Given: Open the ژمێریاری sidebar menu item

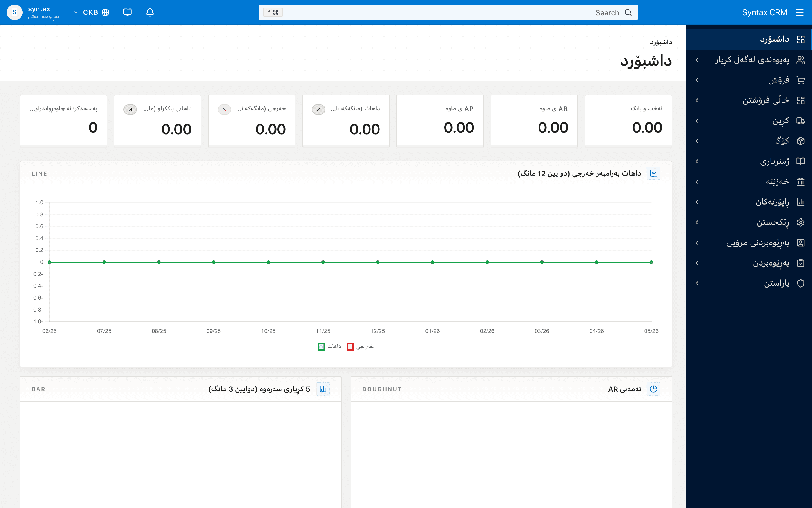Looking at the screenshot, I should [749, 161].
